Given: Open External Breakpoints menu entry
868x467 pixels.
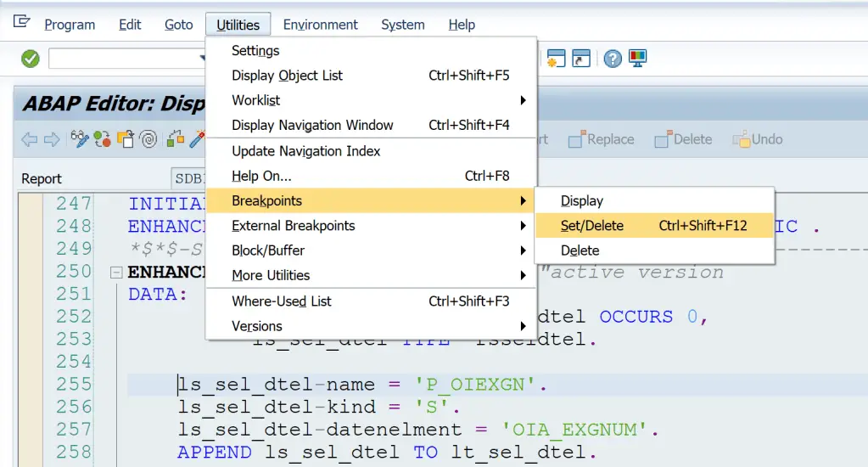Looking at the screenshot, I should (371, 226).
